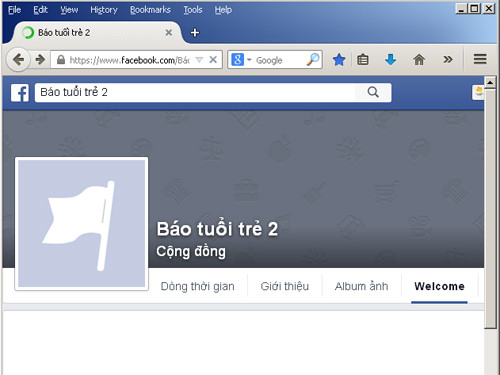Open the Album ảnh tab
This screenshot has width=500, height=375.
tap(361, 286)
